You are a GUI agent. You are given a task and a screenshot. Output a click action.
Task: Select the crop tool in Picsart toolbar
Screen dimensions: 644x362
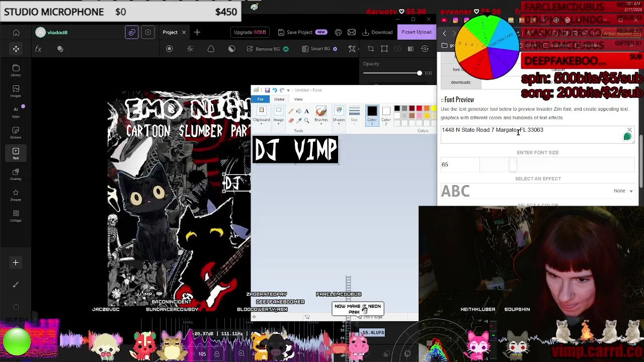[371, 49]
